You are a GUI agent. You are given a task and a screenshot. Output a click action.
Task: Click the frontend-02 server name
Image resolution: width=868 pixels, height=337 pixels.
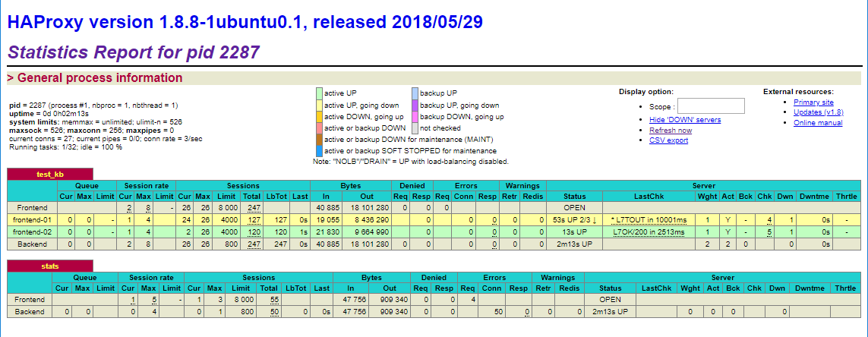point(32,231)
